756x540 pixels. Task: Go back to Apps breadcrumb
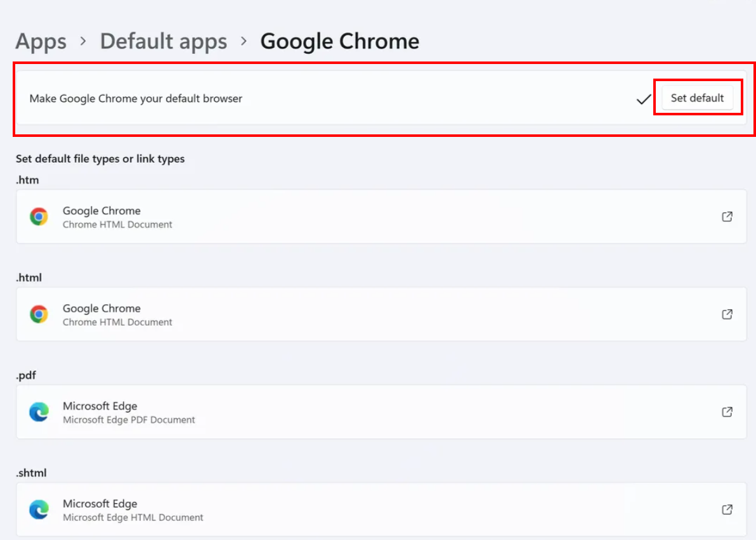pos(41,41)
